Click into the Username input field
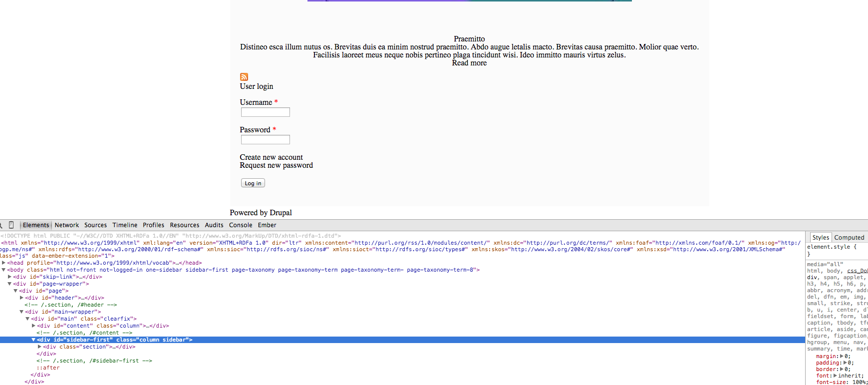The image size is (868, 385). coord(266,112)
